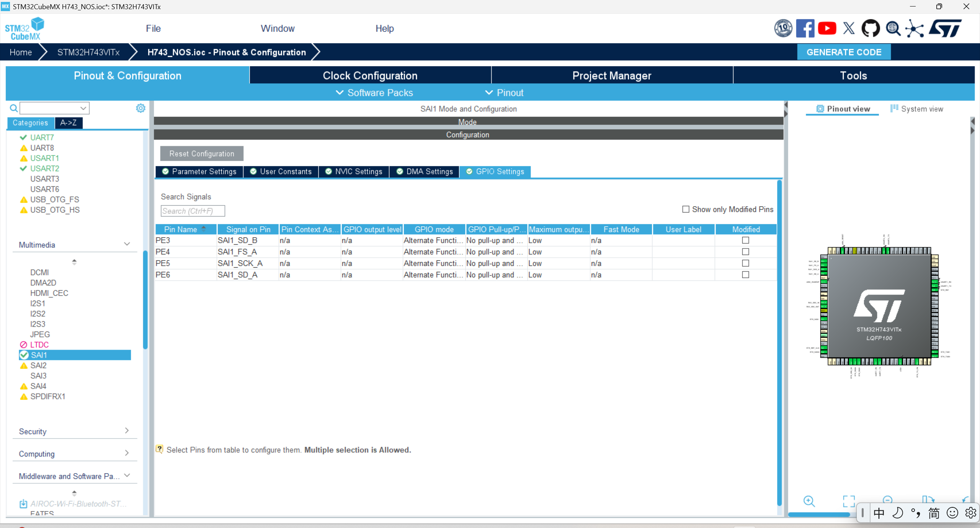Collapse Middleware and Software Packs category
Image resolution: width=980 pixels, height=528 pixels.
pyautogui.click(x=127, y=475)
